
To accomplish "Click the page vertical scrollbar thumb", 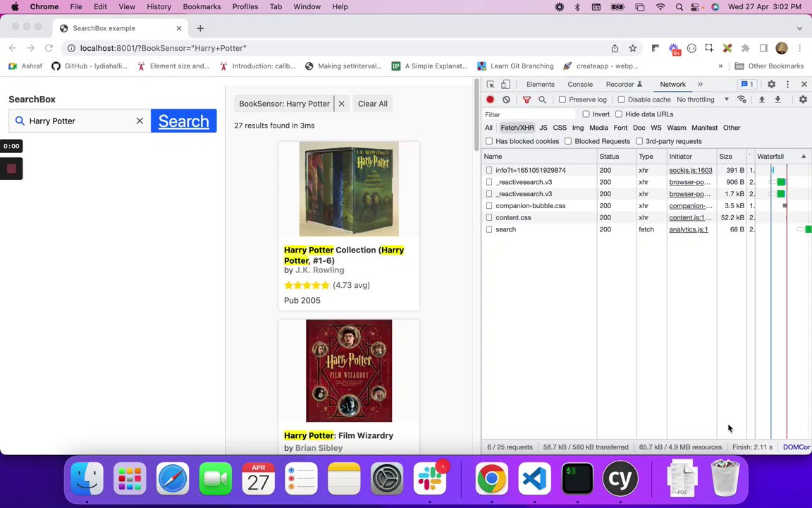I will pyautogui.click(x=476, y=115).
